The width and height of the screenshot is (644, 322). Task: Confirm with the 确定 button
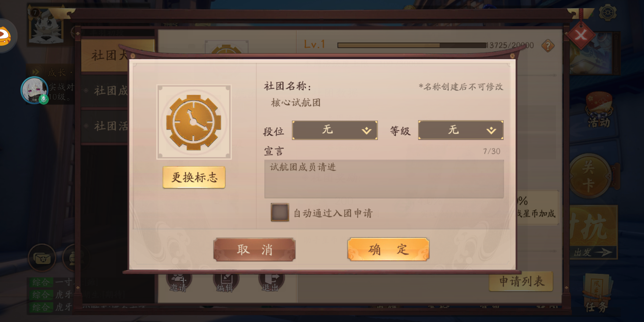pos(388,249)
